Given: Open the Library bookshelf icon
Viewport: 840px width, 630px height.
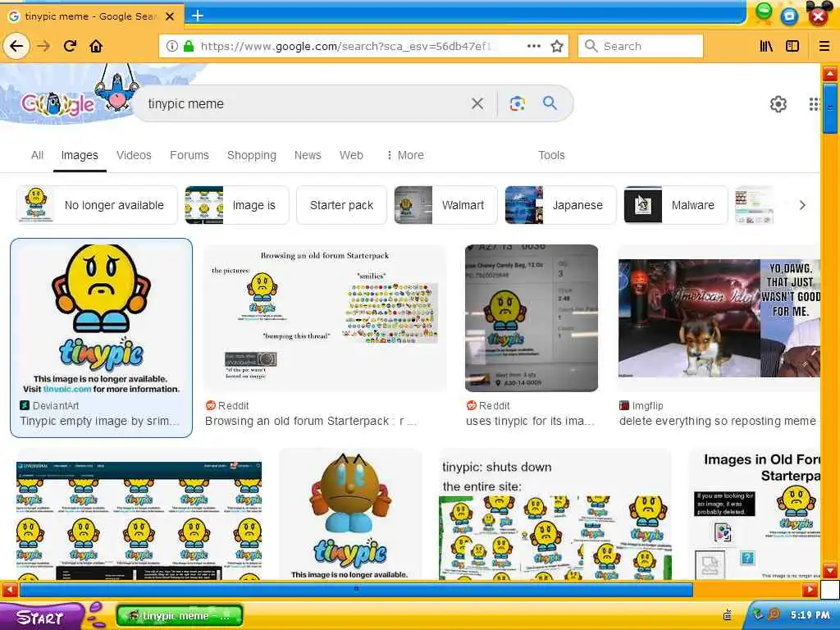Looking at the screenshot, I should [766, 46].
